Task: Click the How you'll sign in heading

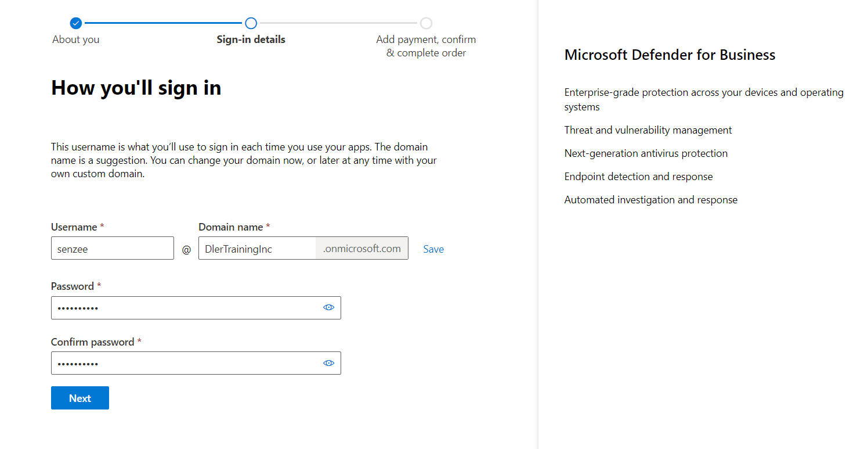Action: (x=136, y=88)
